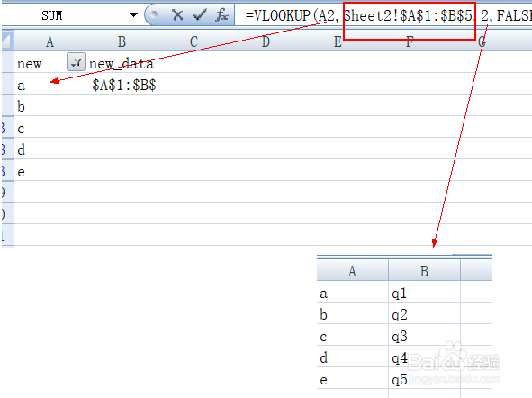Click the Select All corner triangle
Screen dimensions: 532x398
(x=7, y=41)
